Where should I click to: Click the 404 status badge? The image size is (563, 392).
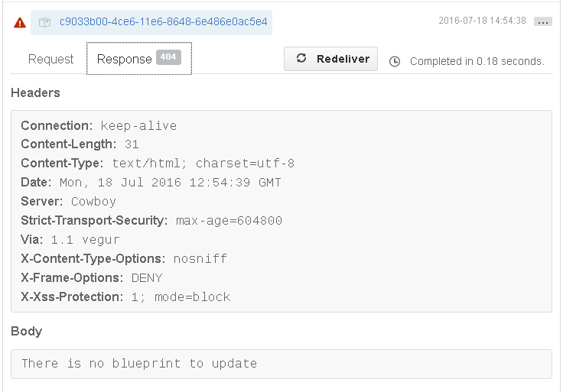[x=168, y=57]
